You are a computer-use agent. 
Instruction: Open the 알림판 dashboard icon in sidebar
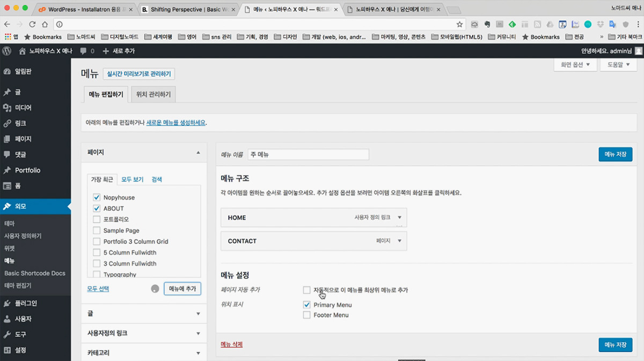tap(7, 71)
